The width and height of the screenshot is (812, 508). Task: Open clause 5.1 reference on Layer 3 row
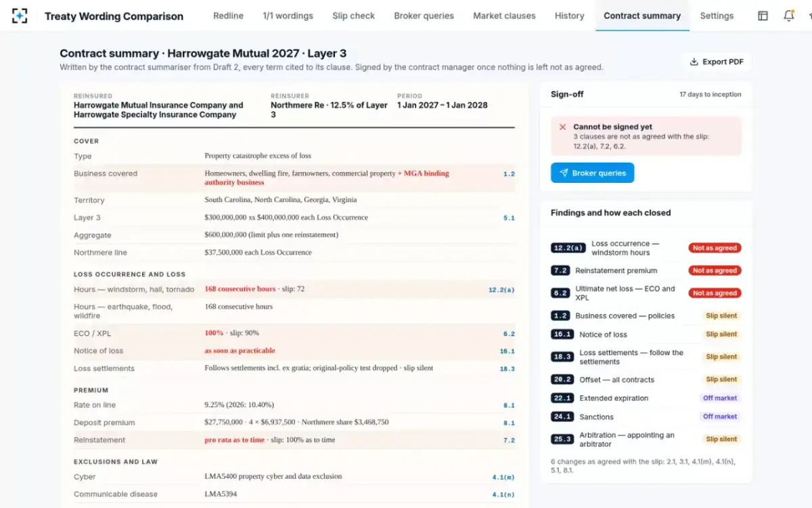(x=509, y=218)
